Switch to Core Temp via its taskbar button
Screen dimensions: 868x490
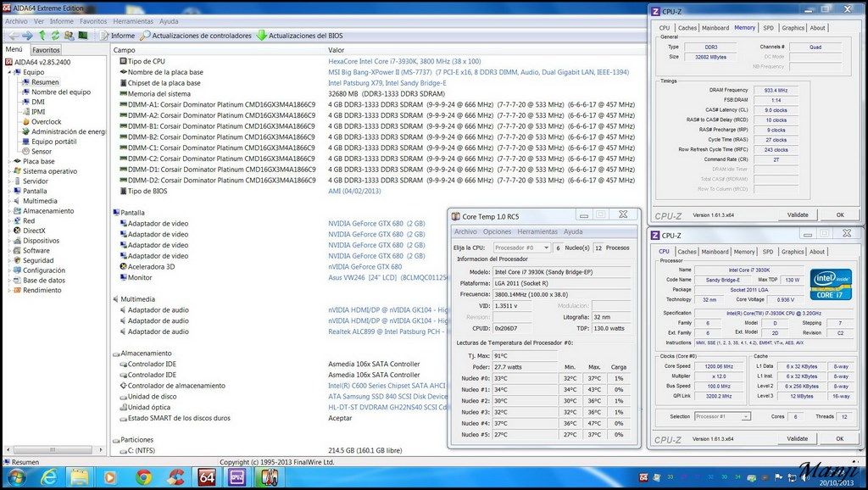click(x=268, y=477)
